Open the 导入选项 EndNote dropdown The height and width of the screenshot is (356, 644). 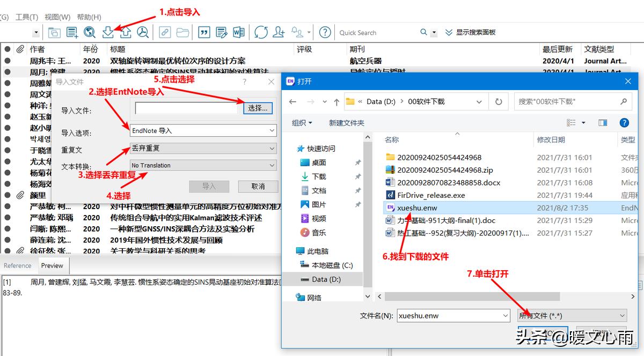coord(203,130)
